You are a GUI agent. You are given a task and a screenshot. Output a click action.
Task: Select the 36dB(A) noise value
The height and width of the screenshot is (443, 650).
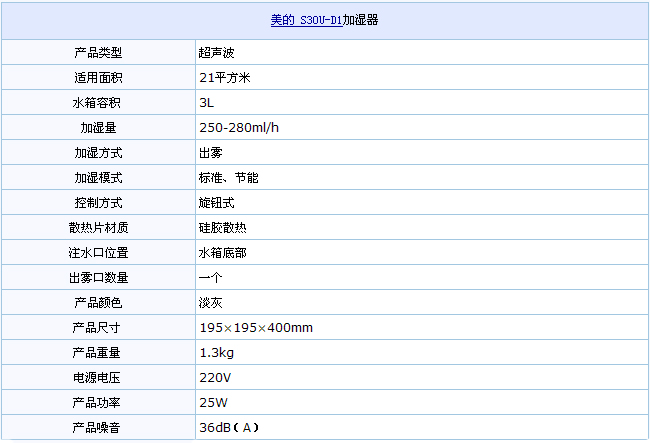coord(229,427)
